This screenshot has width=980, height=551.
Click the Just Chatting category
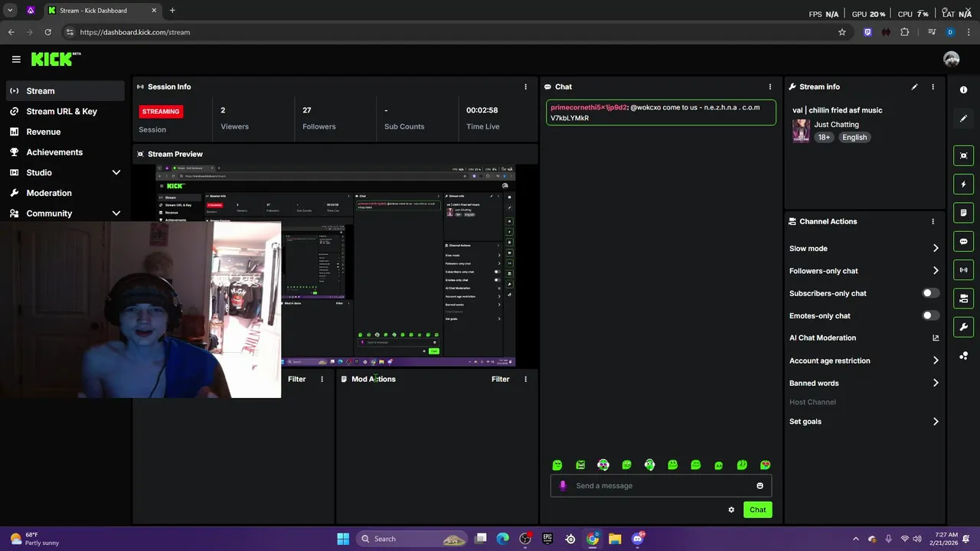click(x=836, y=125)
